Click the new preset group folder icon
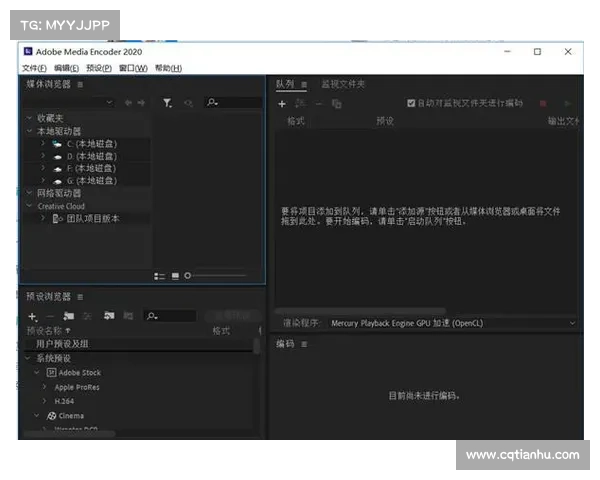600x480 pixels. (x=69, y=316)
